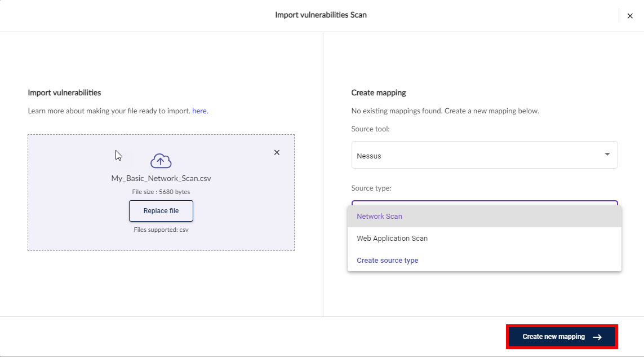Click the My_Basic_Network_Scan.csv file name

[x=161, y=178]
